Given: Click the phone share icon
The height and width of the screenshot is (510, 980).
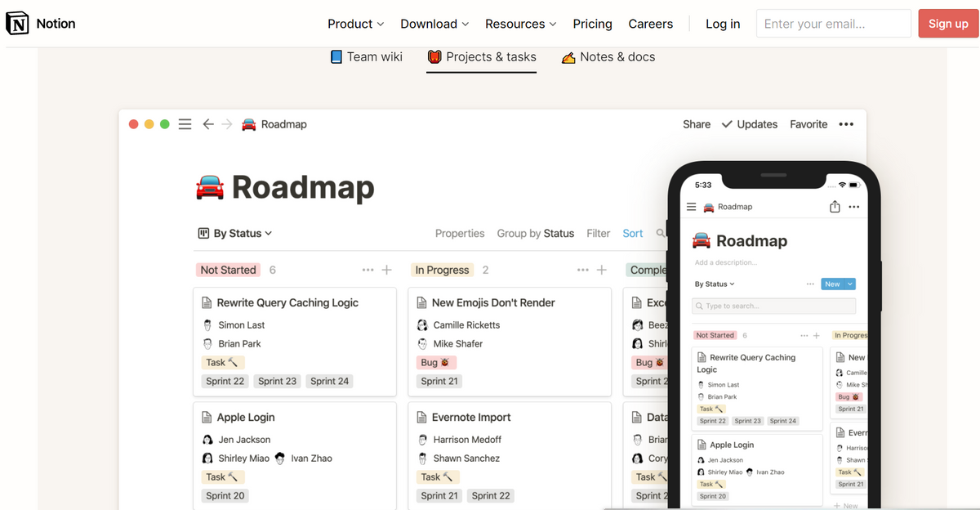Looking at the screenshot, I should point(835,207).
